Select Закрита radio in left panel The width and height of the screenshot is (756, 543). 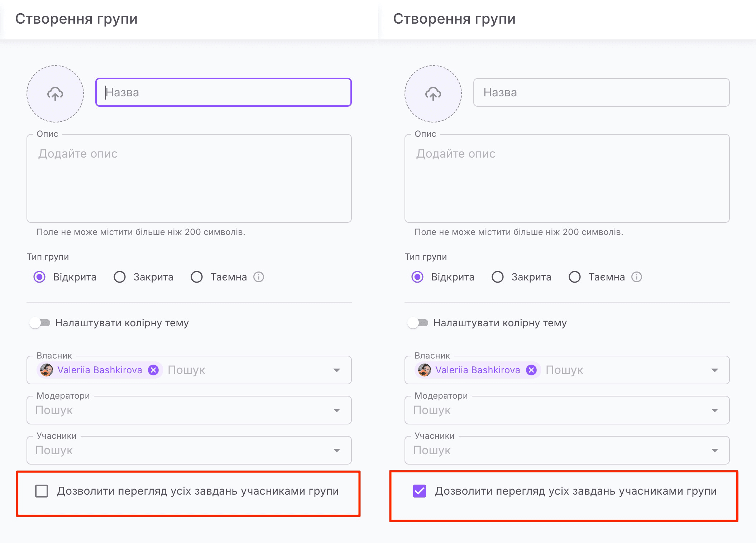click(x=120, y=277)
